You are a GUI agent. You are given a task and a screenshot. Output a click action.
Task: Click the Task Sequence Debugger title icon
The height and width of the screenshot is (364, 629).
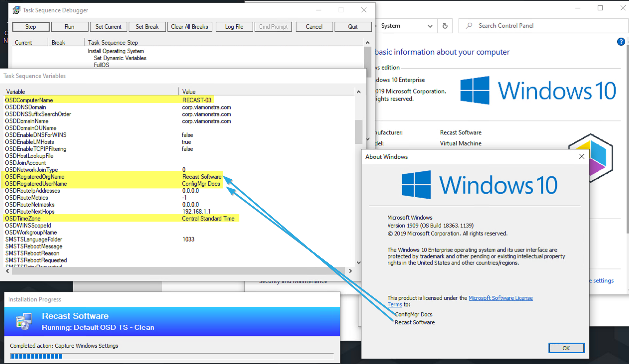click(x=16, y=10)
